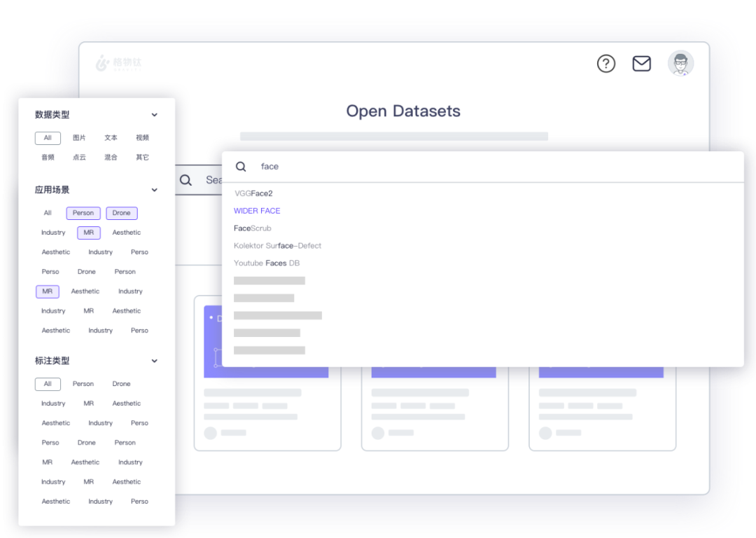Collapse the 应用场景 section chevron
Viewport: 756px width, 538px height.
click(154, 190)
